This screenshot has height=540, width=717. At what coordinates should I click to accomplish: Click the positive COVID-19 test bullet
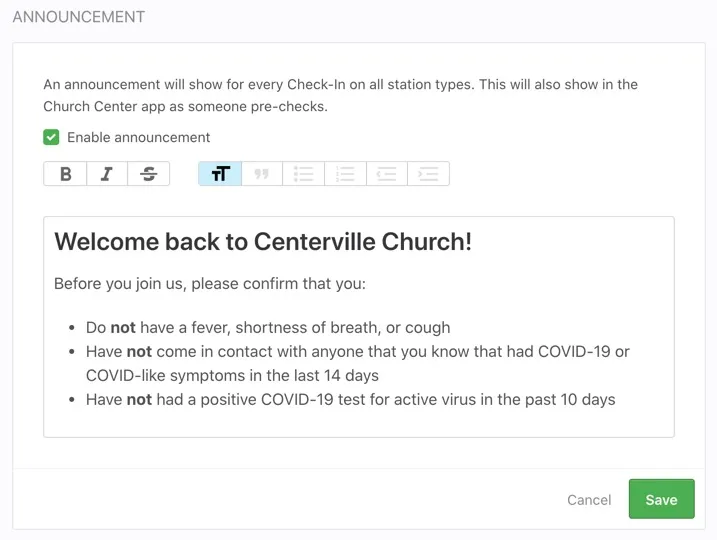pyautogui.click(x=350, y=399)
